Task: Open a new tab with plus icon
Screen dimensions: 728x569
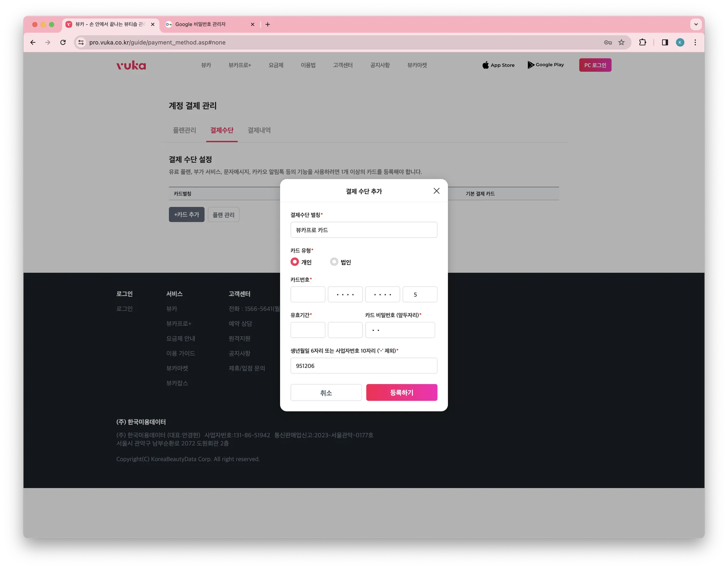Action: [268, 25]
